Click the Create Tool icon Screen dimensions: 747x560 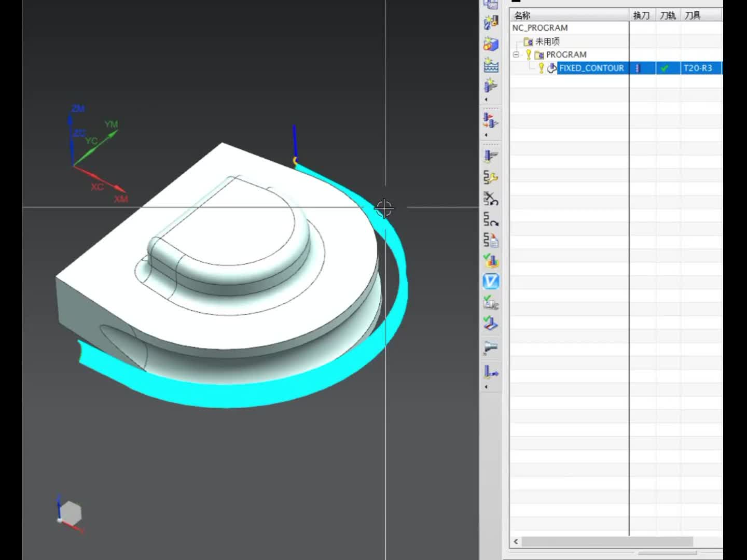pyautogui.click(x=491, y=23)
